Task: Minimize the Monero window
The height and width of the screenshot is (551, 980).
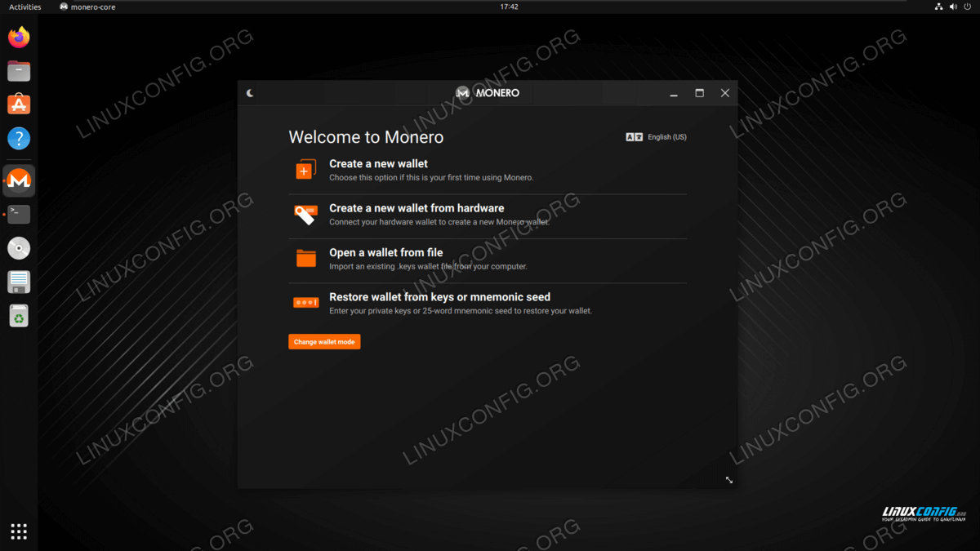Action: point(674,93)
